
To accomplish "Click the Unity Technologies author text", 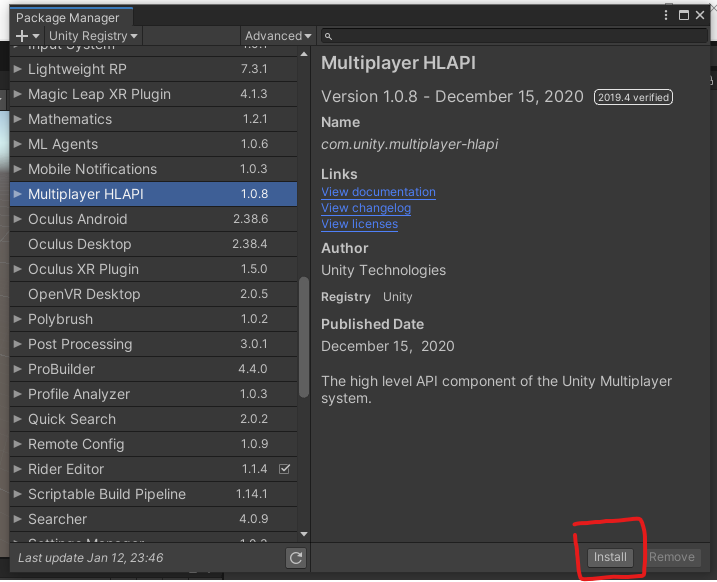I will [x=383, y=270].
